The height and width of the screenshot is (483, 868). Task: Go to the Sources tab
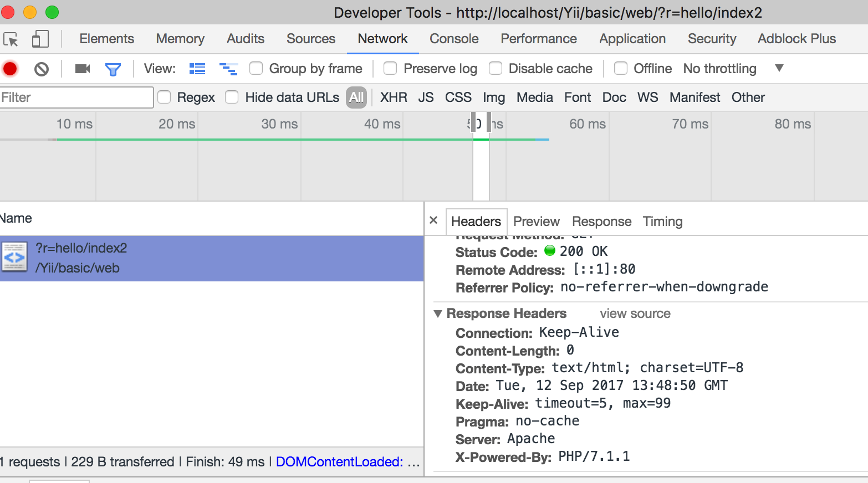pyautogui.click(x=311, y=39)
